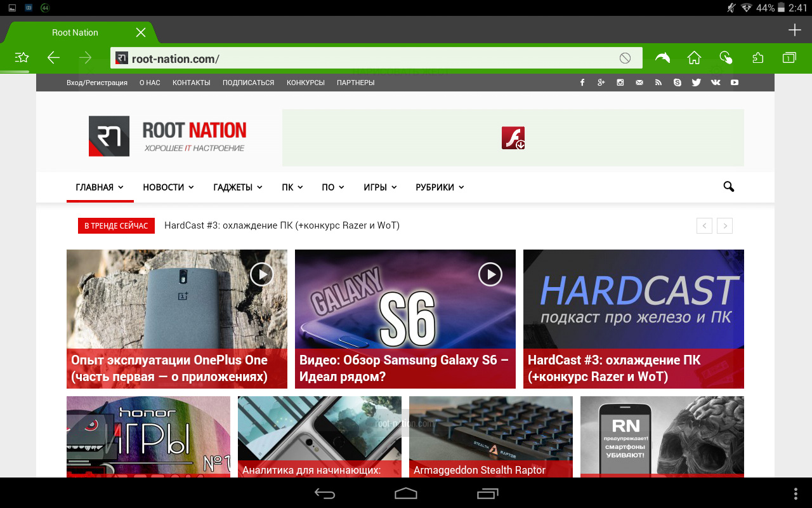Open the Android overflow menu dots

click(796, 493)
